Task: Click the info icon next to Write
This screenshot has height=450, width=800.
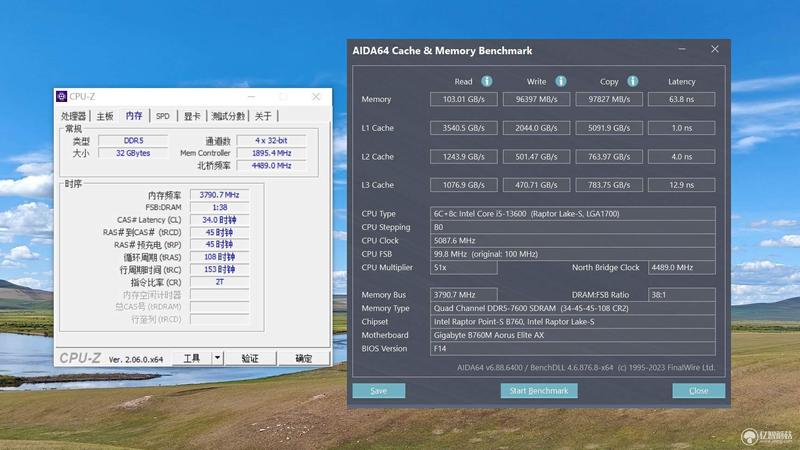Action: (561, 81)
